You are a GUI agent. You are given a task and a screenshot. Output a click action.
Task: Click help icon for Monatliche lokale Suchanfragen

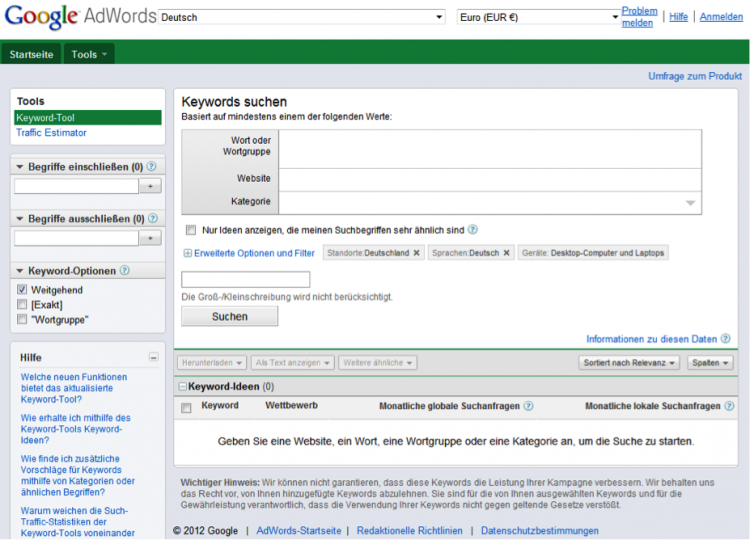pos(729,406)
